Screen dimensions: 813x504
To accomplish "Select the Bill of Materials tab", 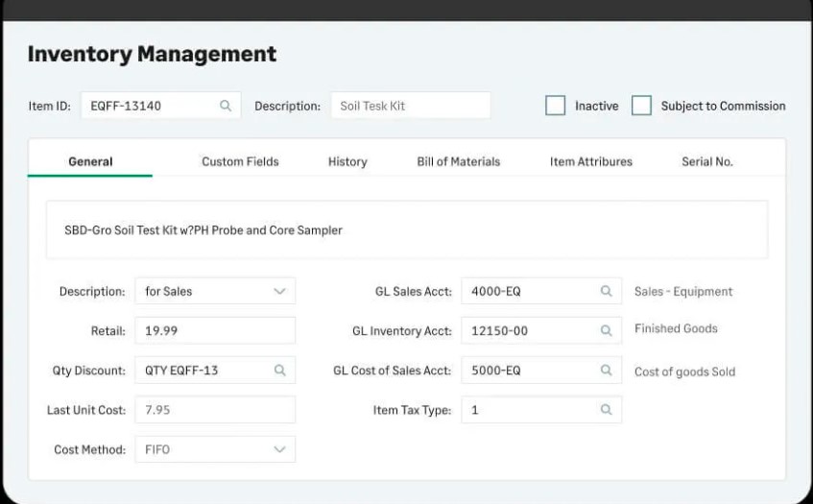I will [x=459, y=162].
